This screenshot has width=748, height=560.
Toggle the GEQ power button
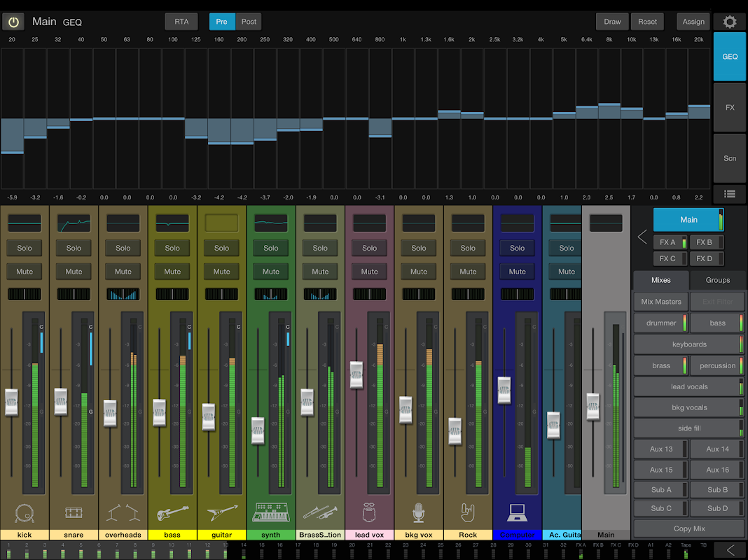click(13, 22)
